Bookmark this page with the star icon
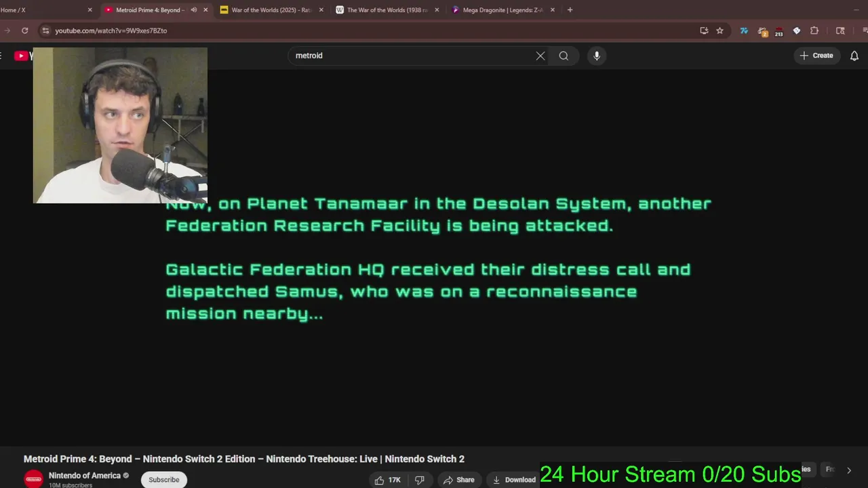 [719, 30]
